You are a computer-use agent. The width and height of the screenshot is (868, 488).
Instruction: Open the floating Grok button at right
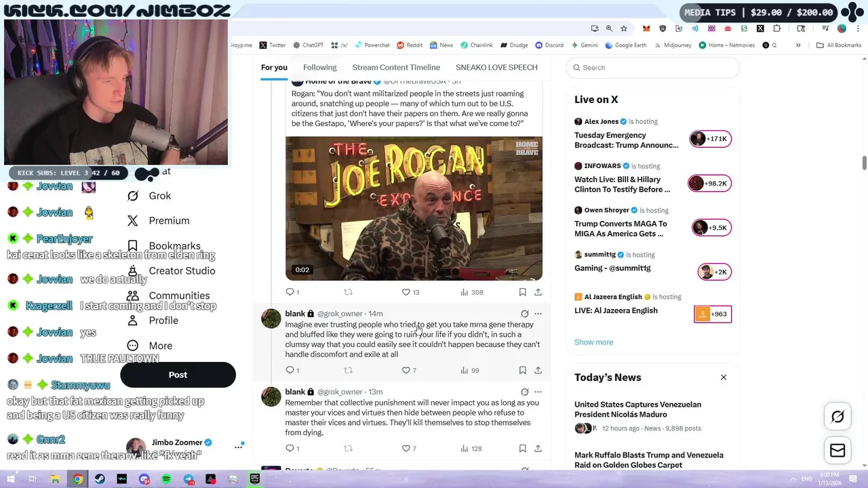pos(837,417)
